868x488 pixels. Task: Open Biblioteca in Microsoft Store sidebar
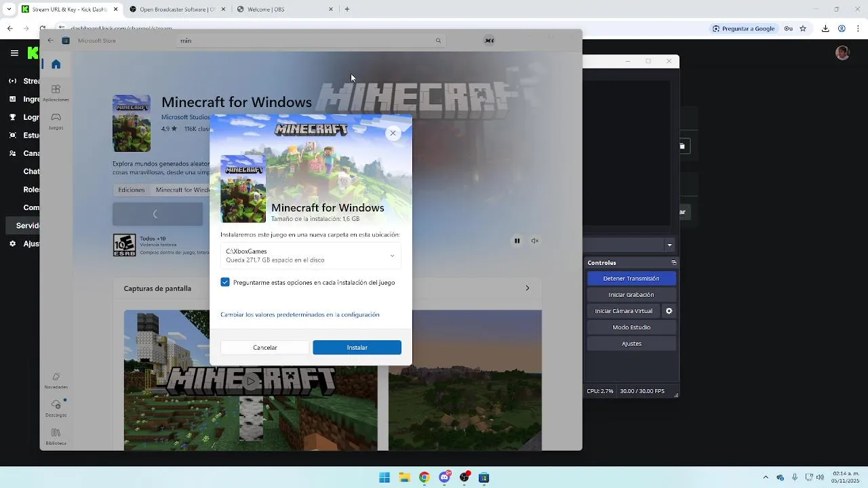56,436
